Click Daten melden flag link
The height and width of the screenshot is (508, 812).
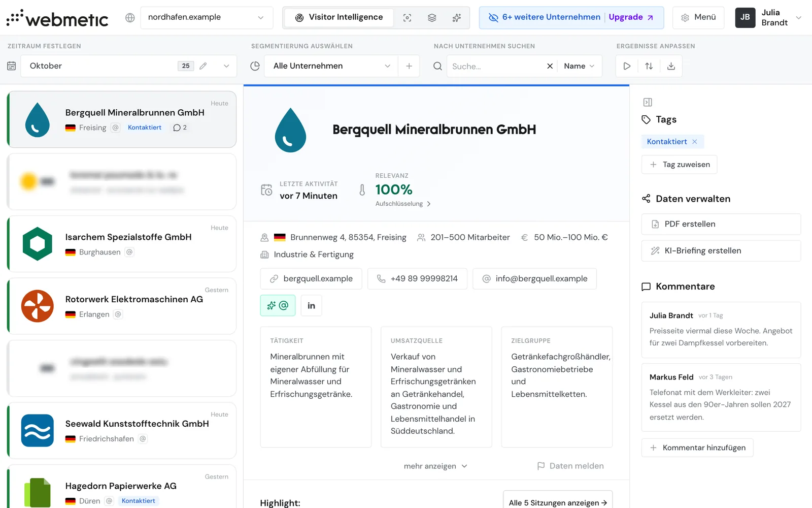(570, 466)
